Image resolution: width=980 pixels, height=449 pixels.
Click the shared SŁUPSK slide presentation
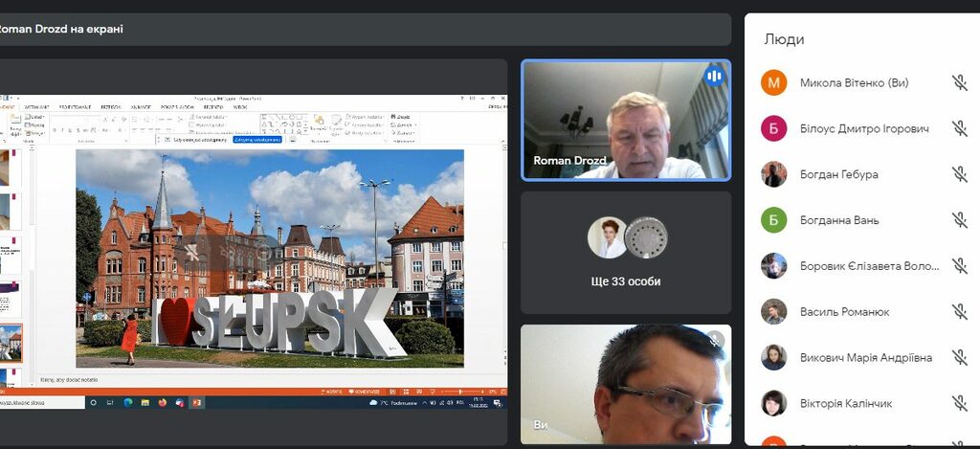(x=270, y=258)
